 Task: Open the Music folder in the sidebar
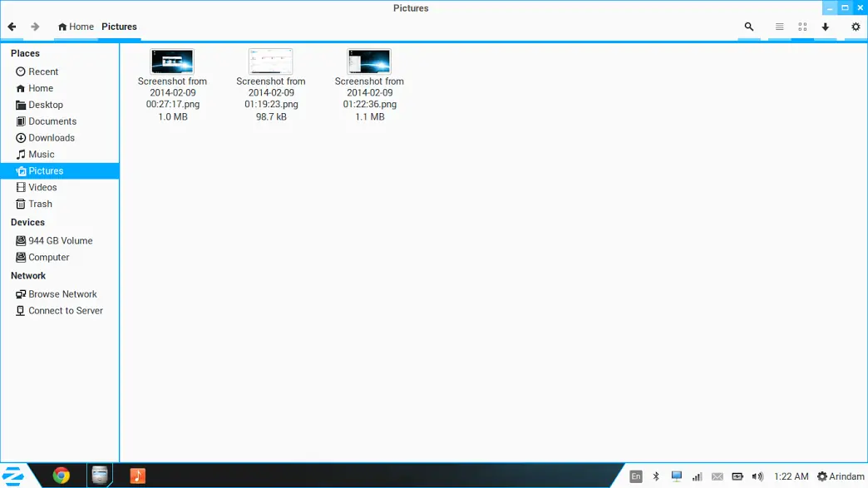click(40, 154)
